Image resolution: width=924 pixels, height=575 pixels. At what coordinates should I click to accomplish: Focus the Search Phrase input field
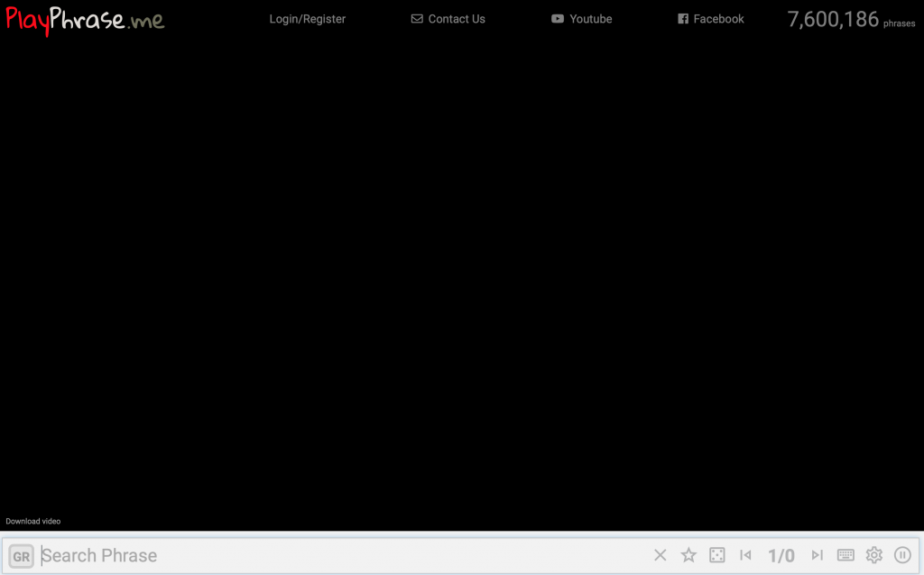point(343,556)
